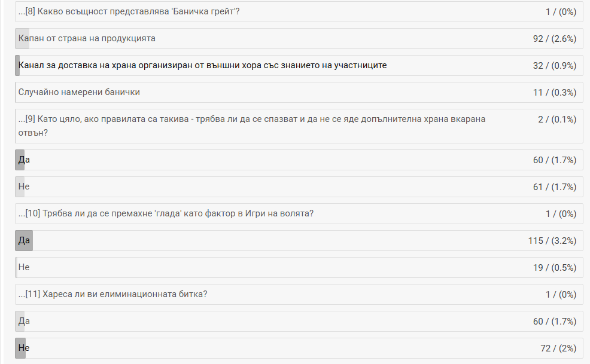Click the '61 / (1.7%)' vote count
590x364 pixels.
(x=554, y=186)
